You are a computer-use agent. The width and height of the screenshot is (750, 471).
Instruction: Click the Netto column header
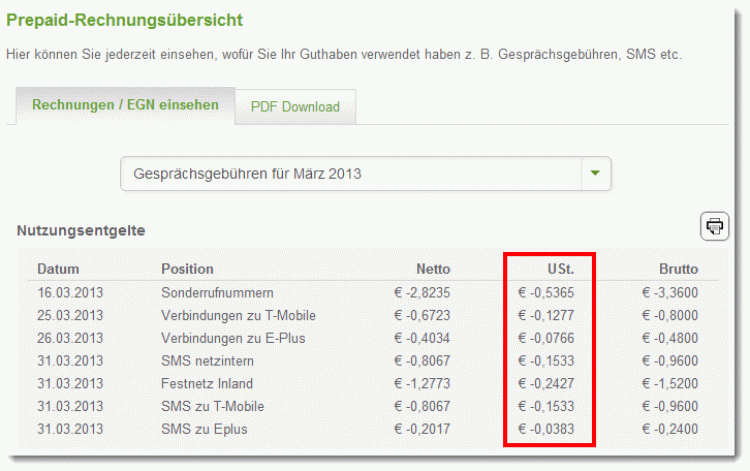[433, 269]
